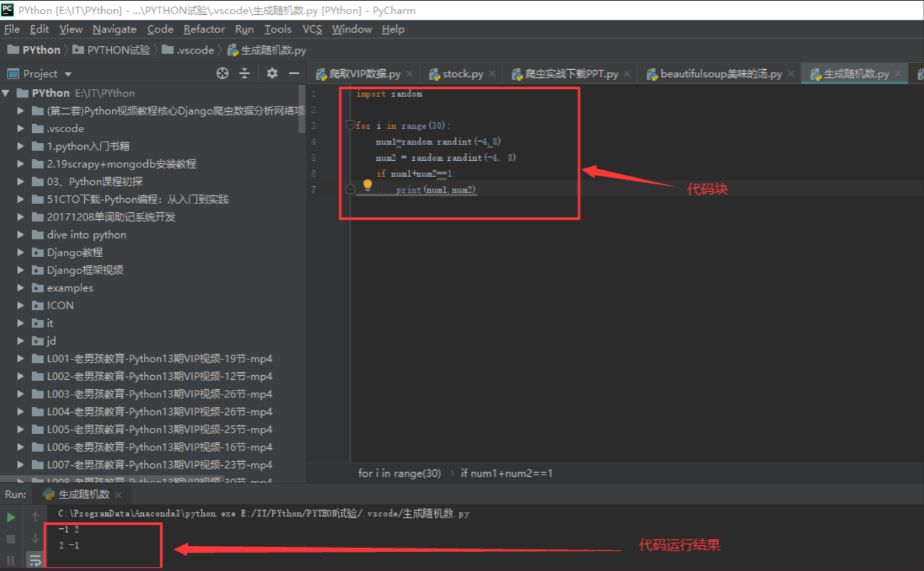Click the up arrow in the Run console toolbar
The width and height of the screenshot is (924, 571).
pos(35,517)
